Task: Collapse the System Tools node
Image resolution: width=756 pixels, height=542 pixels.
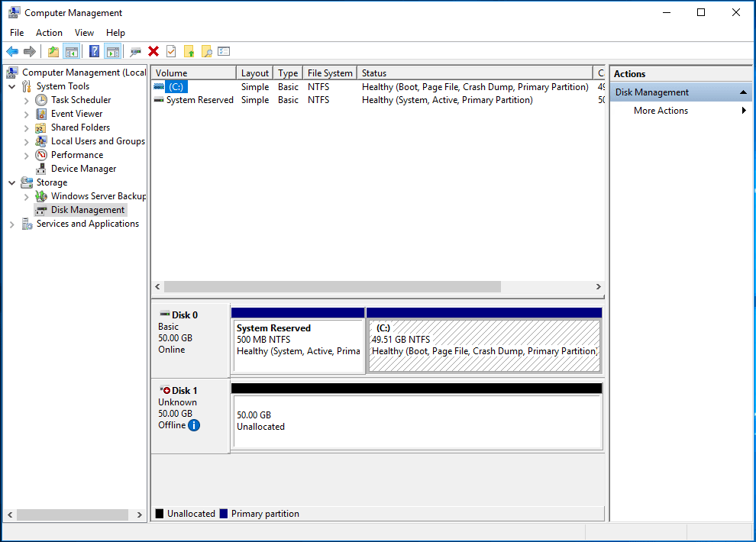Action: tap(12, 87)
